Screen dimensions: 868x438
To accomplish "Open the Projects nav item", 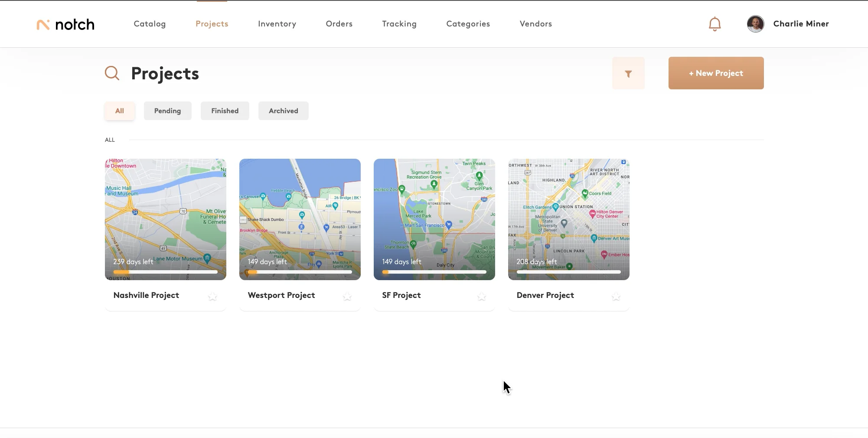I will (x=212, y=24).
